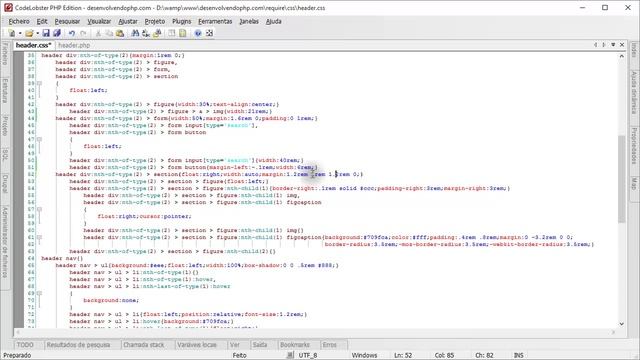Collapse the code fold at line 61

(39, 237)
